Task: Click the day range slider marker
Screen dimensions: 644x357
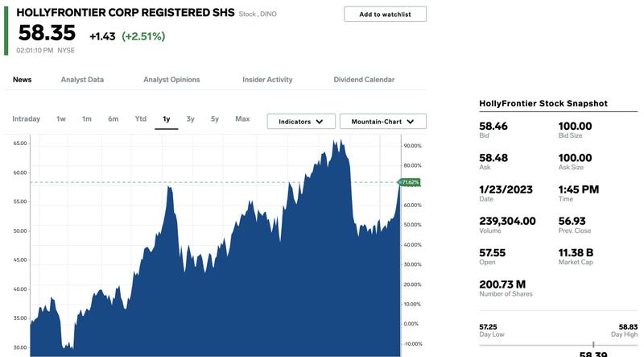Action: click(x=593, y=344)
